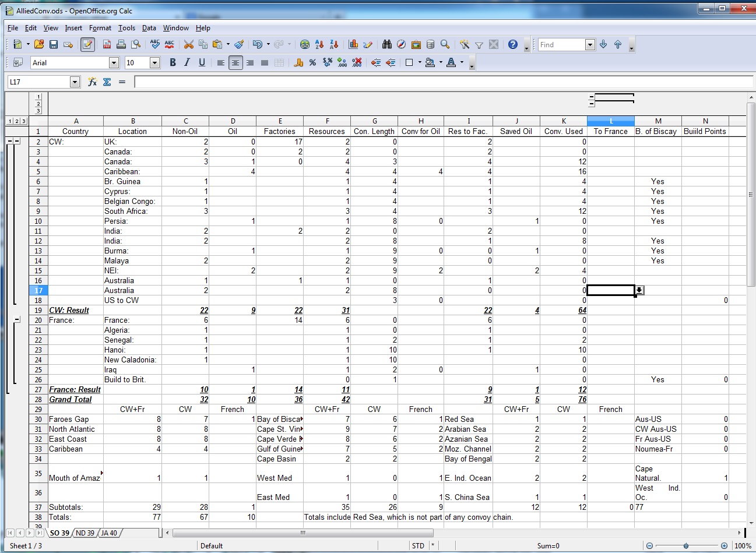Open the Navigator icon
The image size is (756, 553).
tap(402, 44)
